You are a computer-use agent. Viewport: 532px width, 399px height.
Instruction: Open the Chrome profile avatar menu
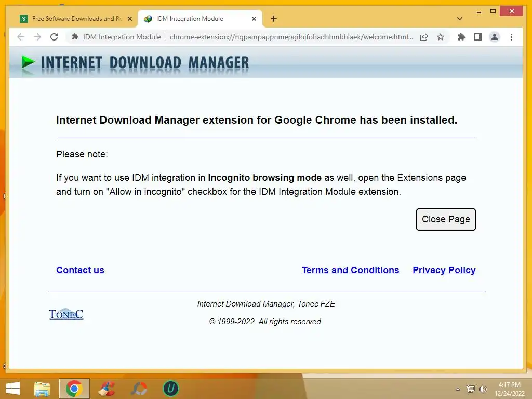pos(495,37)
